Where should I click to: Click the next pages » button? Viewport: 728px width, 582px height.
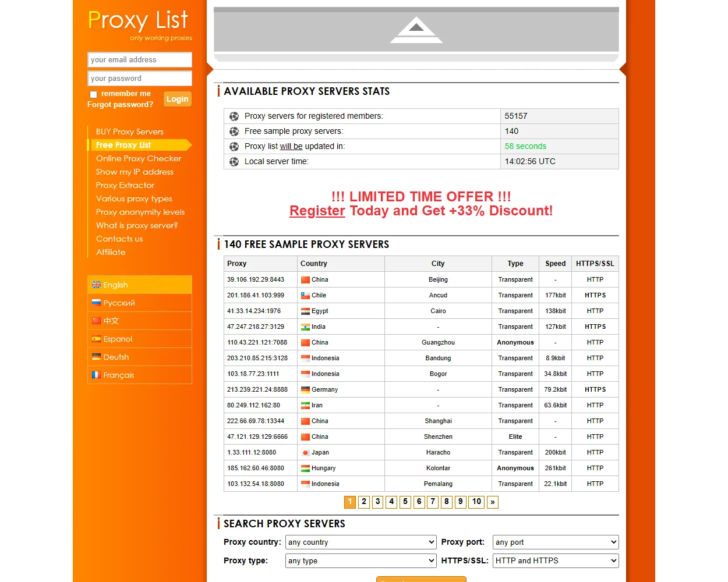493,502
